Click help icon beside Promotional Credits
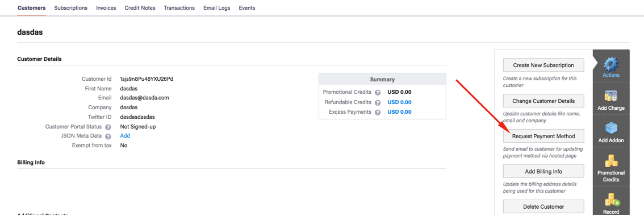 coord(378,93)
